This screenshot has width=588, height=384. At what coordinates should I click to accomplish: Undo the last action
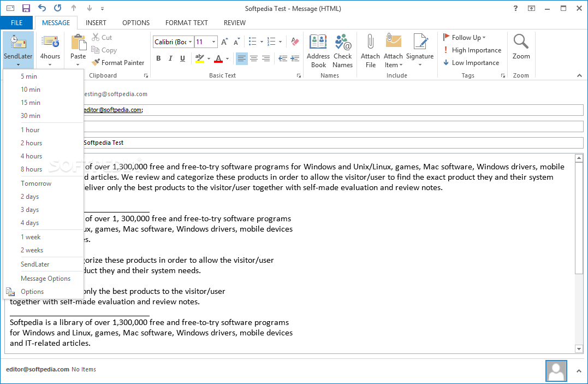coord(41,8)
